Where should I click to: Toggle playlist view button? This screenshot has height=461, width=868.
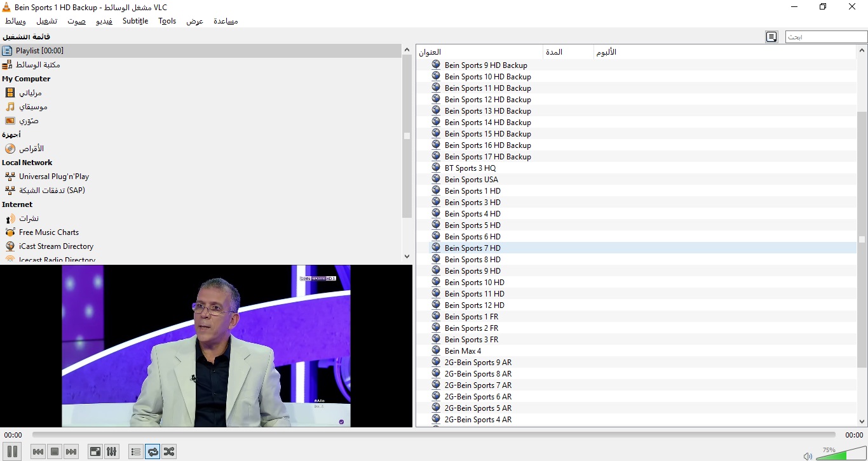tap(135, 451)
